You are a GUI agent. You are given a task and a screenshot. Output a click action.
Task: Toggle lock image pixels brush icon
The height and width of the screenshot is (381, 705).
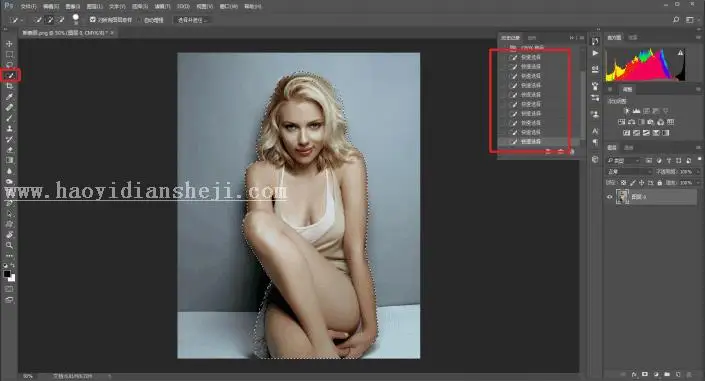633,183
